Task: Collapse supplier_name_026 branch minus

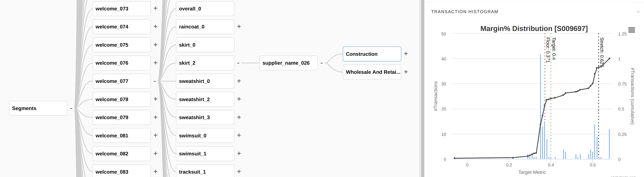Action: tap(322, 63)
